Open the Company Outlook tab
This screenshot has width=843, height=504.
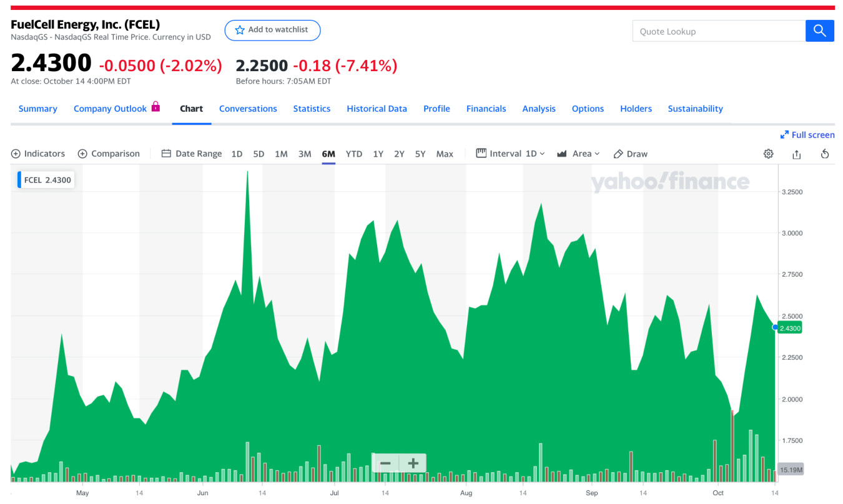click(x=110, y=109)
